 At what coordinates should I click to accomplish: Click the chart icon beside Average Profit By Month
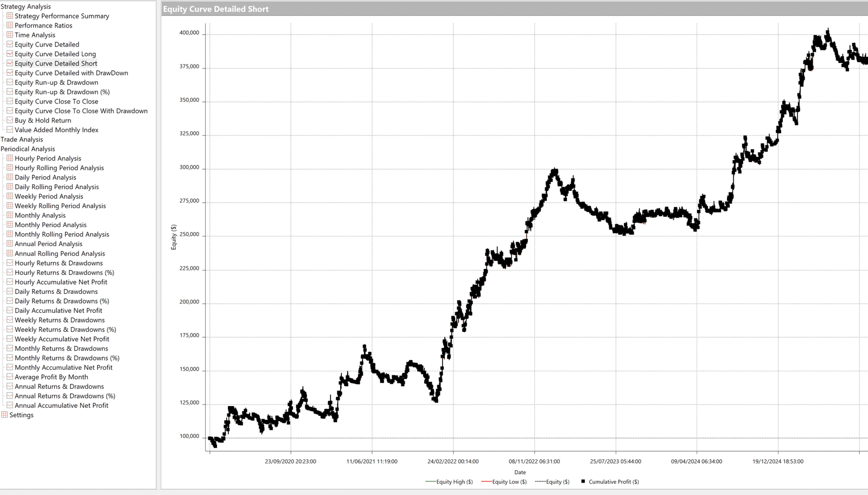(x=10, y=377)
